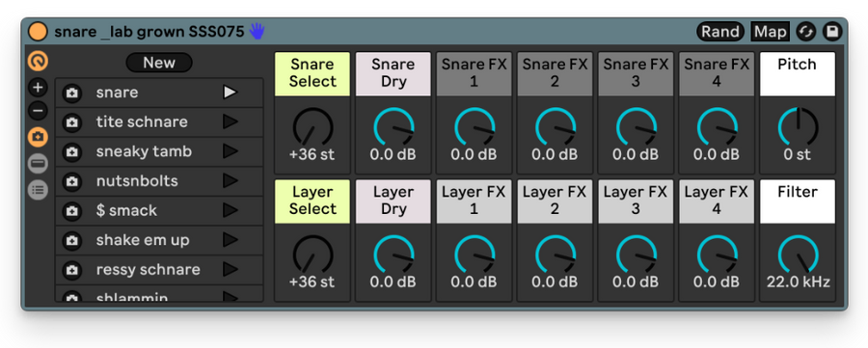868x348 pixels.
Task: Select the snare snapshot name
Action: 117,93
